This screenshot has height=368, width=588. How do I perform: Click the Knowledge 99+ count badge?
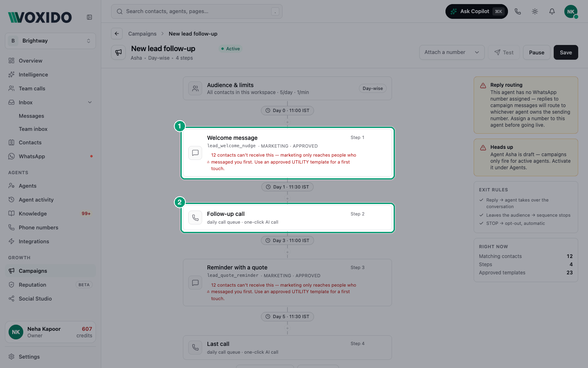point(86,213)
